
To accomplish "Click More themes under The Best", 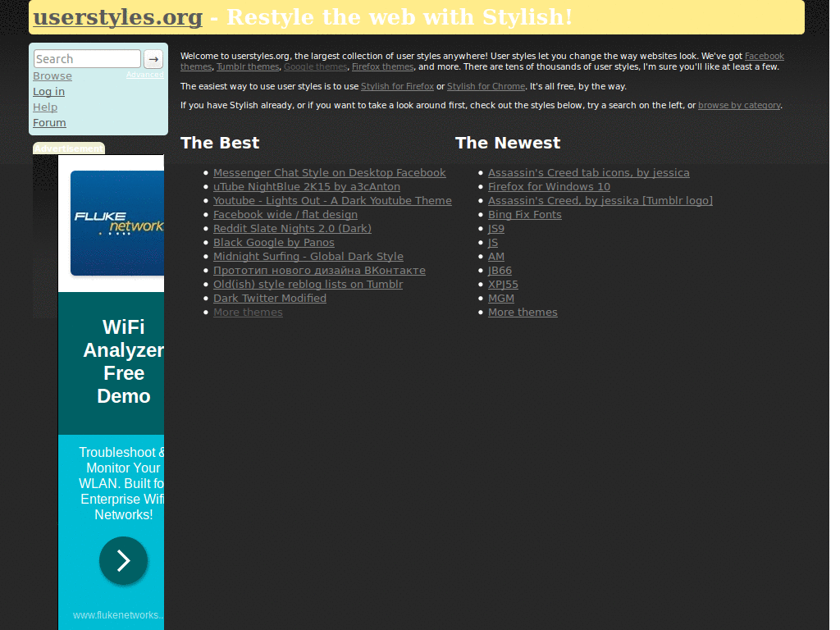I will pos(248,313).
